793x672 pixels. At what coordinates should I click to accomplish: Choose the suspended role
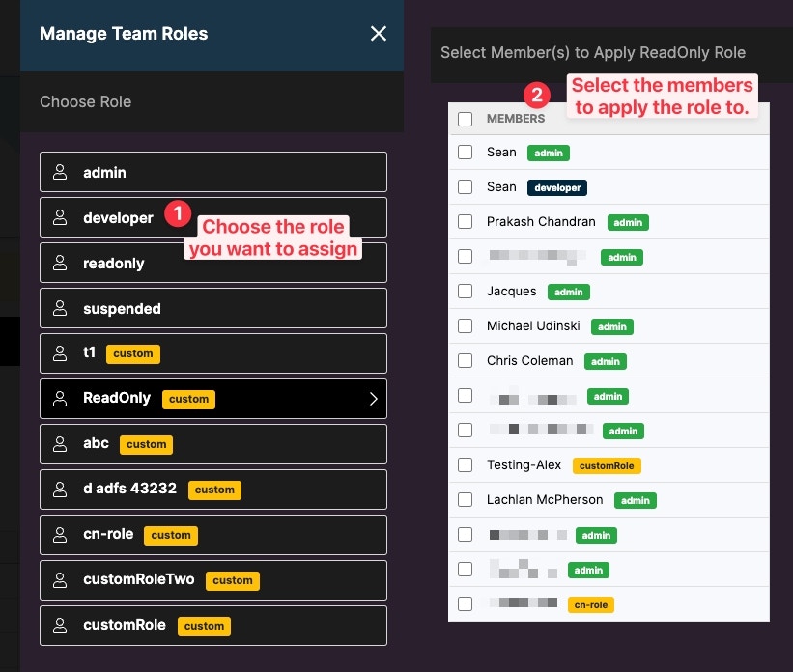213,308
